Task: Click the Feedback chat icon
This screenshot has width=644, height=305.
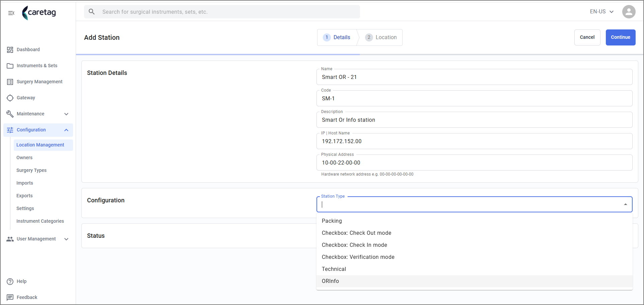Action: click(10, 297)
